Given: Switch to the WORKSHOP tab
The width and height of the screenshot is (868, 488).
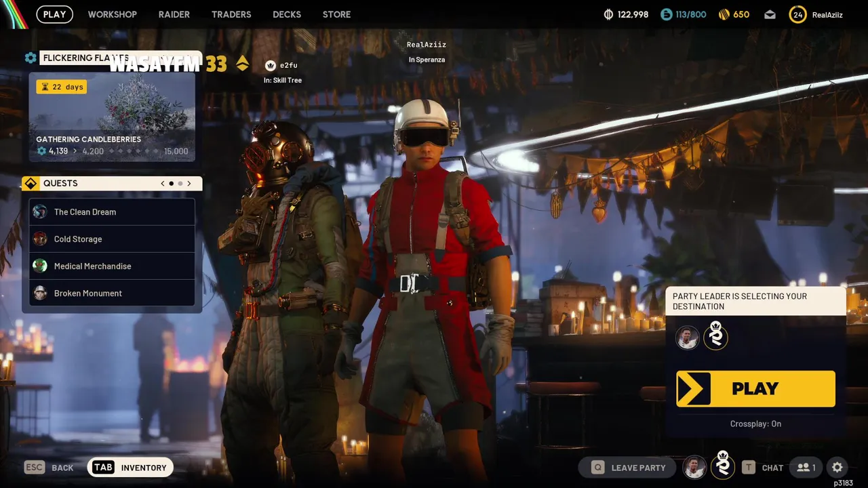Looking at the screenshot, I should click(x=113, y=14).
